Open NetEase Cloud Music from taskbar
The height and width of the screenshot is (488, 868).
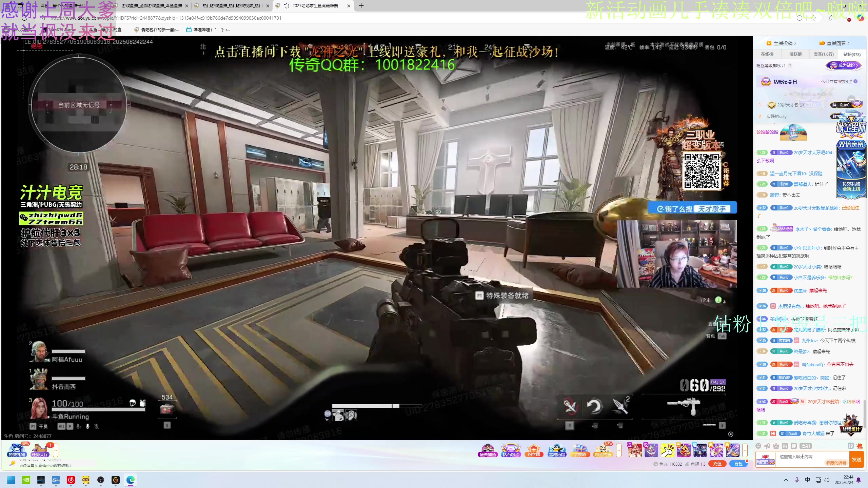point(71,480)
